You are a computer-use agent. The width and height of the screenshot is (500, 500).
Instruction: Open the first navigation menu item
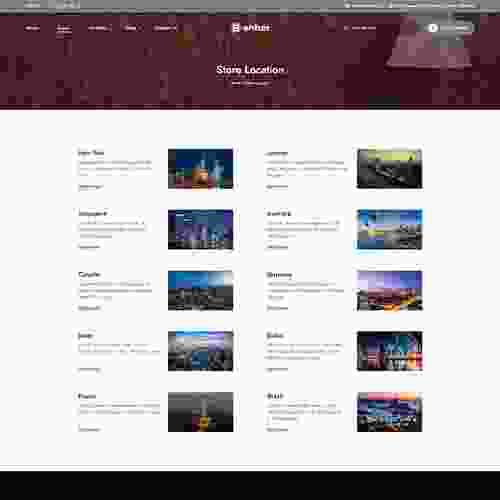pyautogui.click(x=32, y=28)
